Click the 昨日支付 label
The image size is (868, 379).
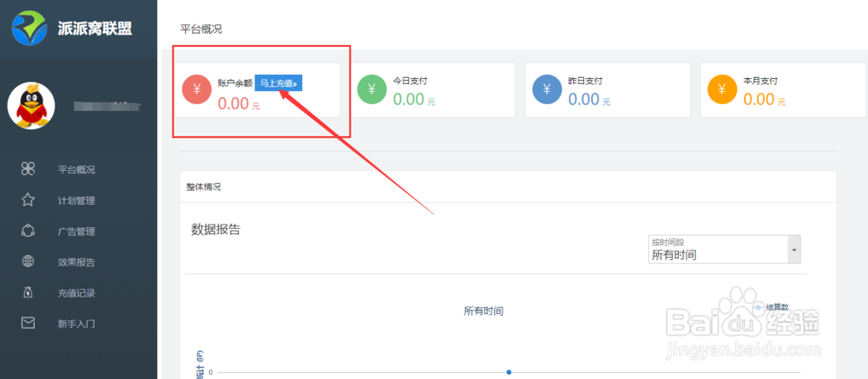click(585, 81)
